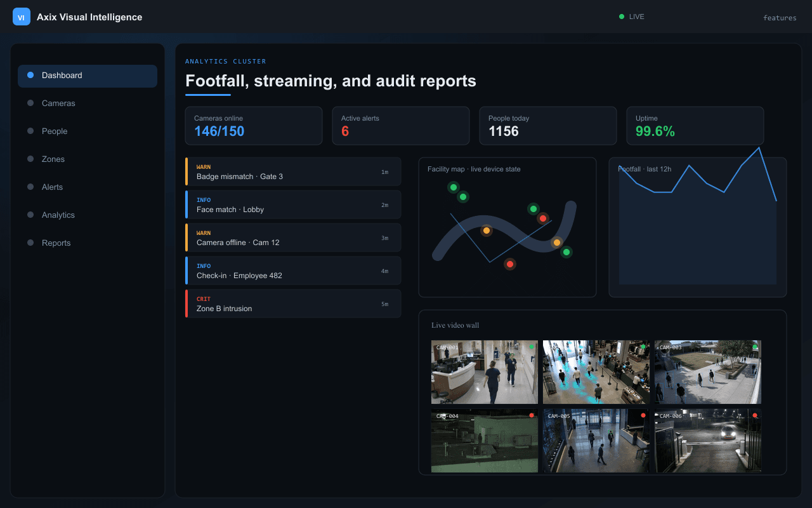Open the CAM-003 video feed

[708, 372]
